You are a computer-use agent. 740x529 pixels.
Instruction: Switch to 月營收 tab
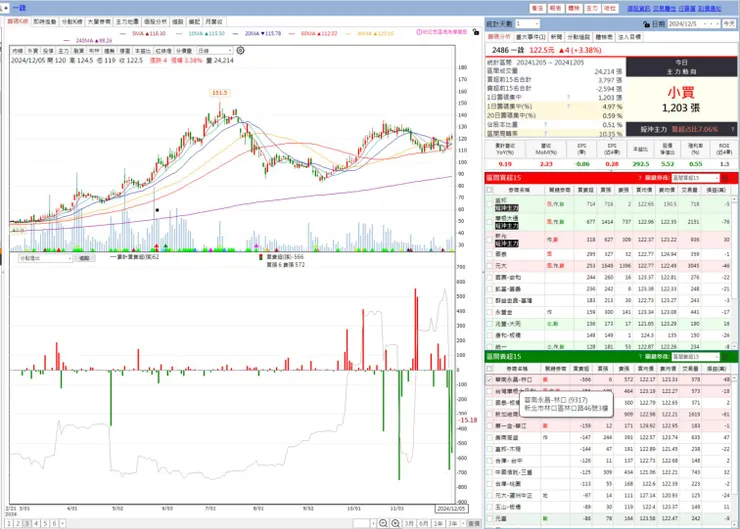click(214, 22)
